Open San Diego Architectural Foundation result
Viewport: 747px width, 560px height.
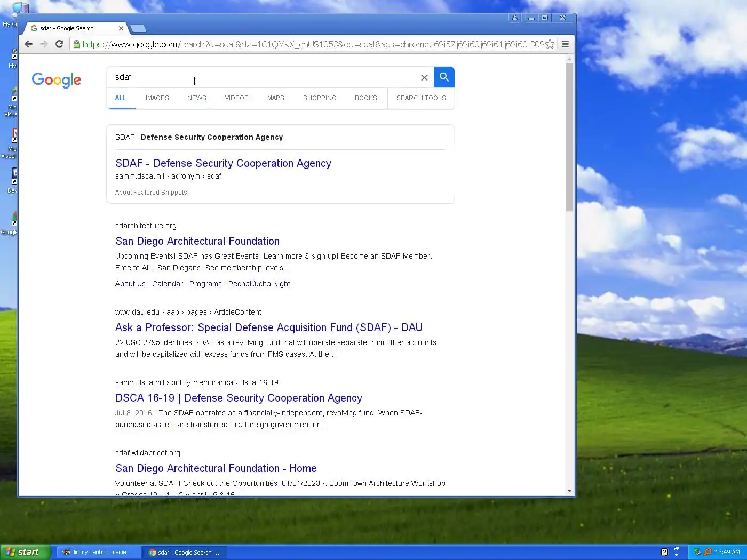coord(197,241)
